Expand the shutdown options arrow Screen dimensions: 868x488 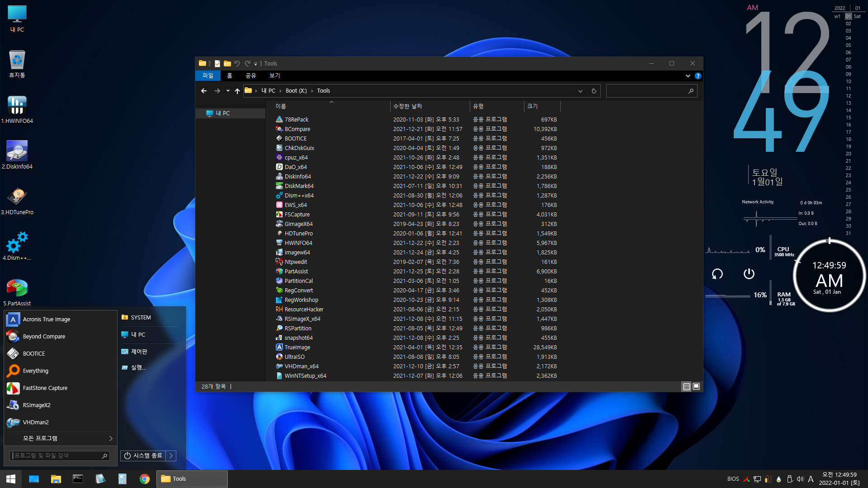point(171,456)
